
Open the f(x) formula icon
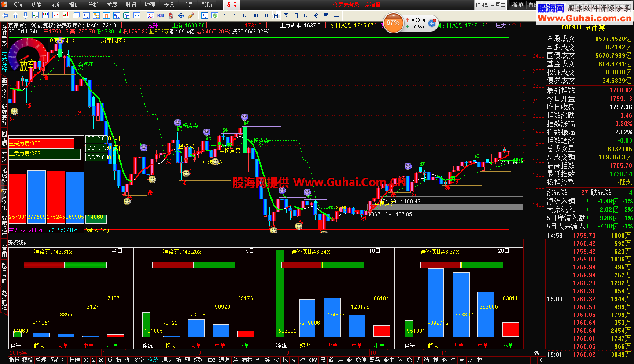pyautogui.click(x=126, y=15)
